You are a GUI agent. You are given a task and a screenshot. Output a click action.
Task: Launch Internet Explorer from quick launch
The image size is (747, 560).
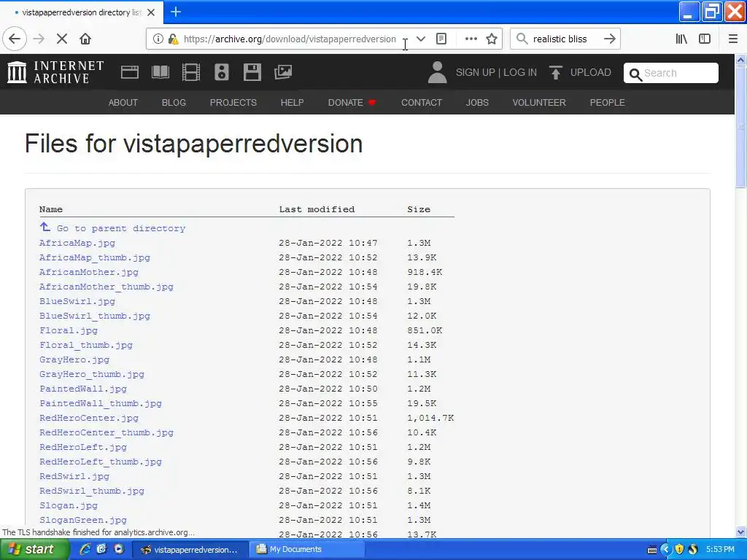coord(85,549)
